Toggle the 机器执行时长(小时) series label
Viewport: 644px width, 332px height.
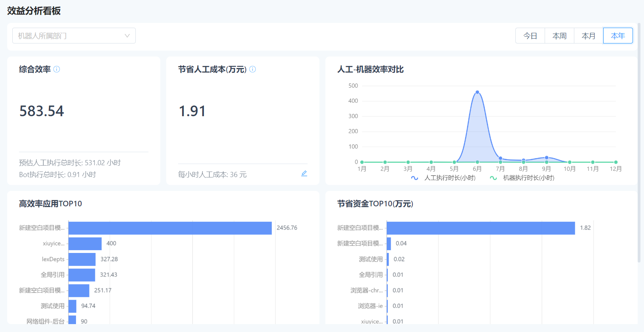pyautogui.click(x=528, y=178)
